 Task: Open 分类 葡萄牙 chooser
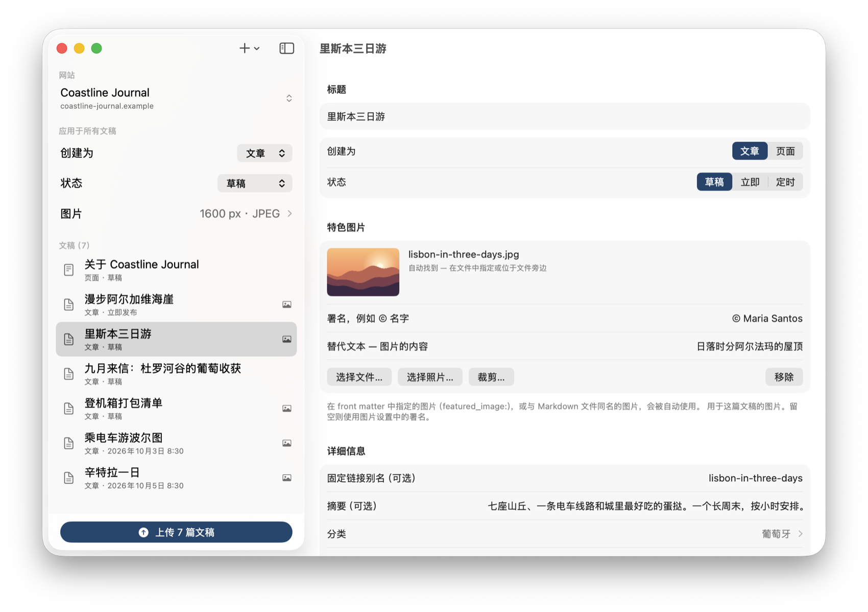click(x=565, y=534)
